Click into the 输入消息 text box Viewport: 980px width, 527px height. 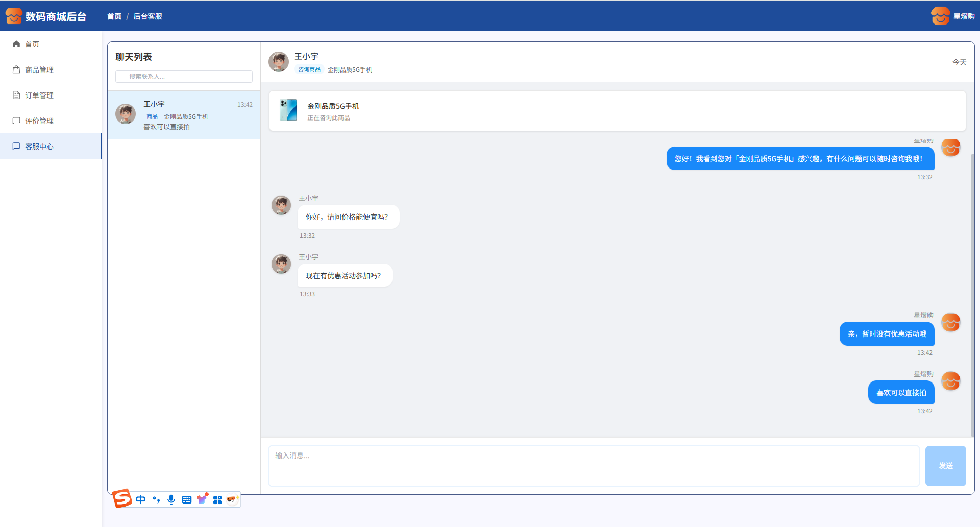[594, 466]
